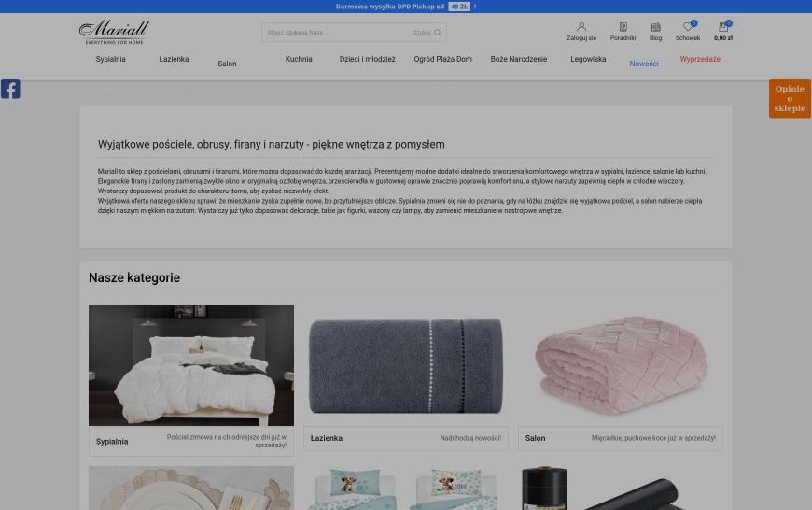The image size is (812, 510).
Task: Open the Dzieci i młodzież menu
Action: 367,59
